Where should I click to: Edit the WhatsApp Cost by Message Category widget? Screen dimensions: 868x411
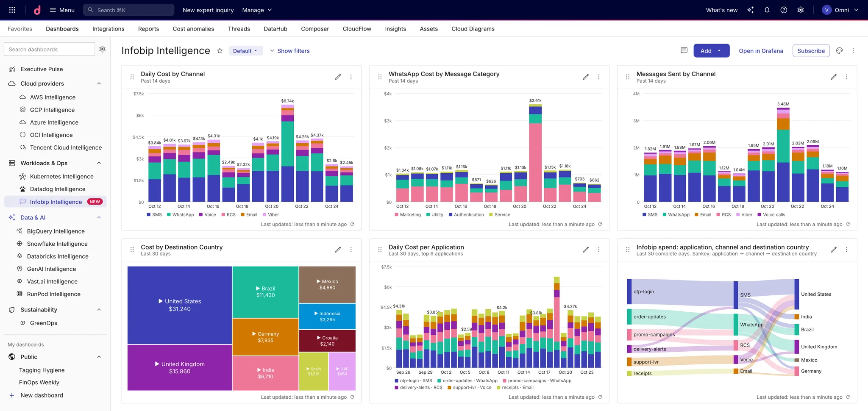[586, 77]
